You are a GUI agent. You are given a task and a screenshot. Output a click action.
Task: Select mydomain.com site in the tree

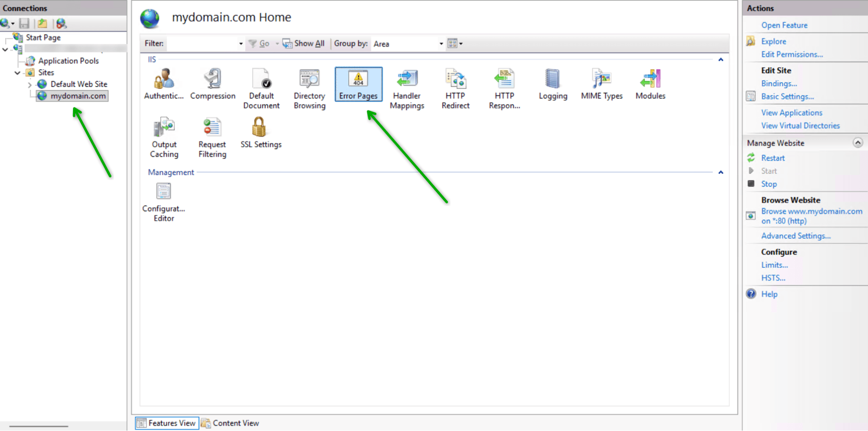coord(78,95)
